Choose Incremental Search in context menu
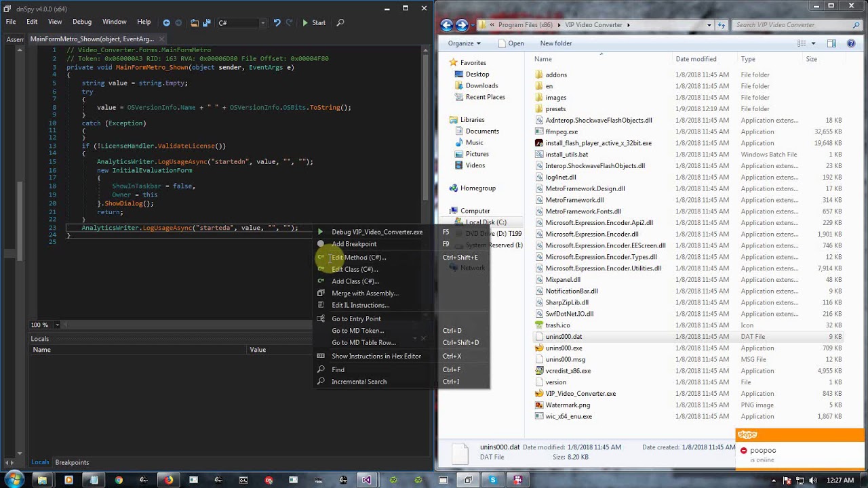 point(359,382)
